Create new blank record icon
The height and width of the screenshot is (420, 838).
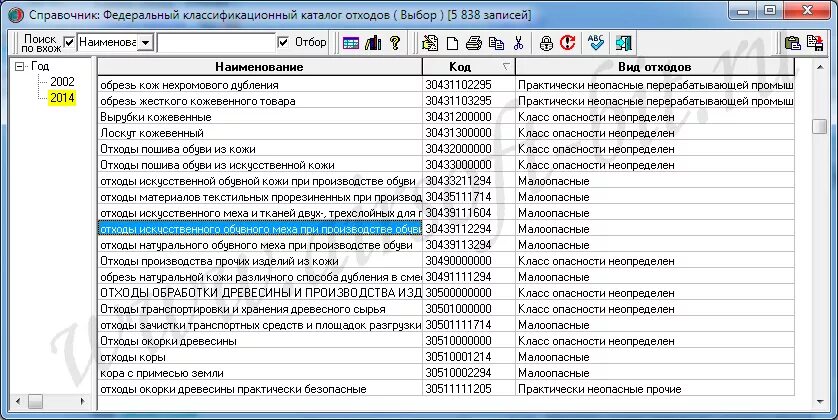(x=452, y=43)
